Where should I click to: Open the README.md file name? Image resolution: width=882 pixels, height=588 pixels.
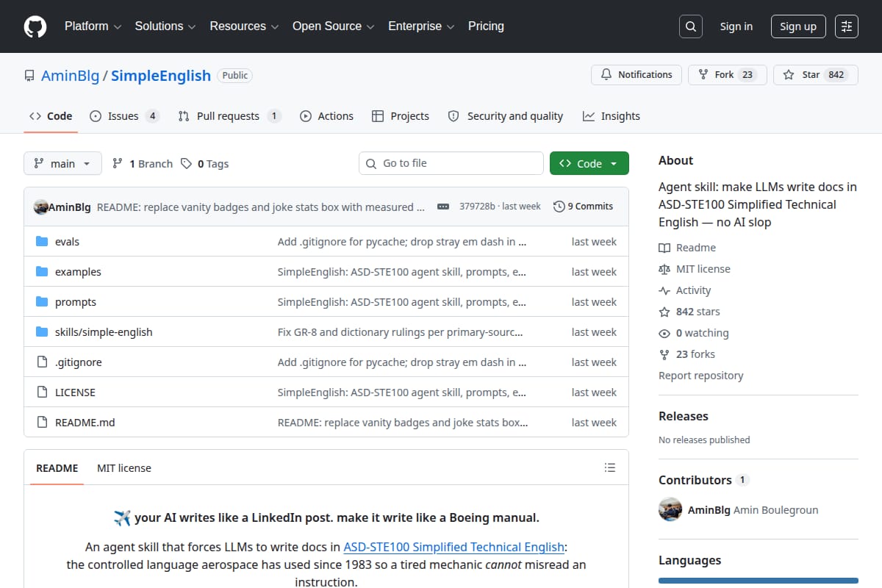coord(85,422)
